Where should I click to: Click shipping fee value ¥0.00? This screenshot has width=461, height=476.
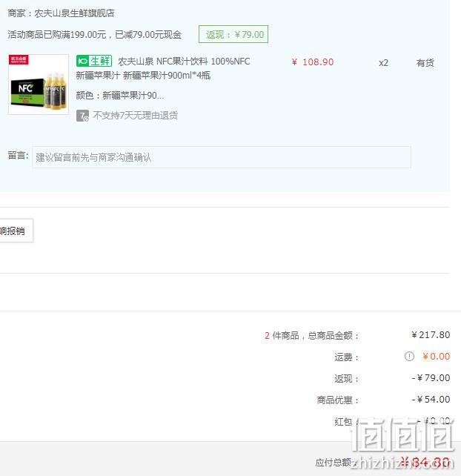click(x=436, y=357)
